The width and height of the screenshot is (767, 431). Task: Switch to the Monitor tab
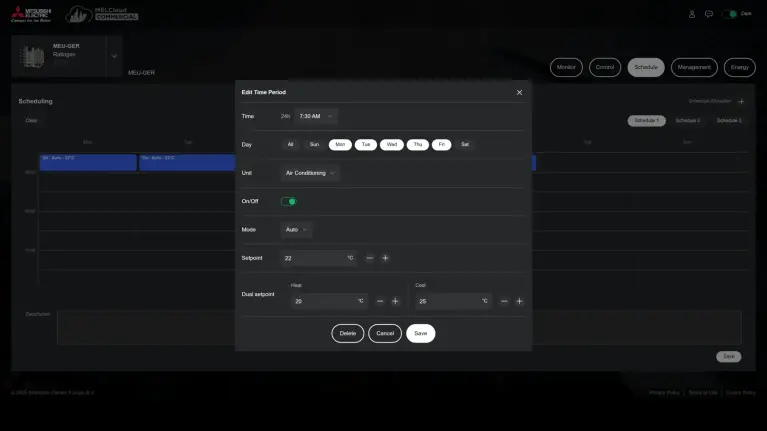(x=566, y=68)
